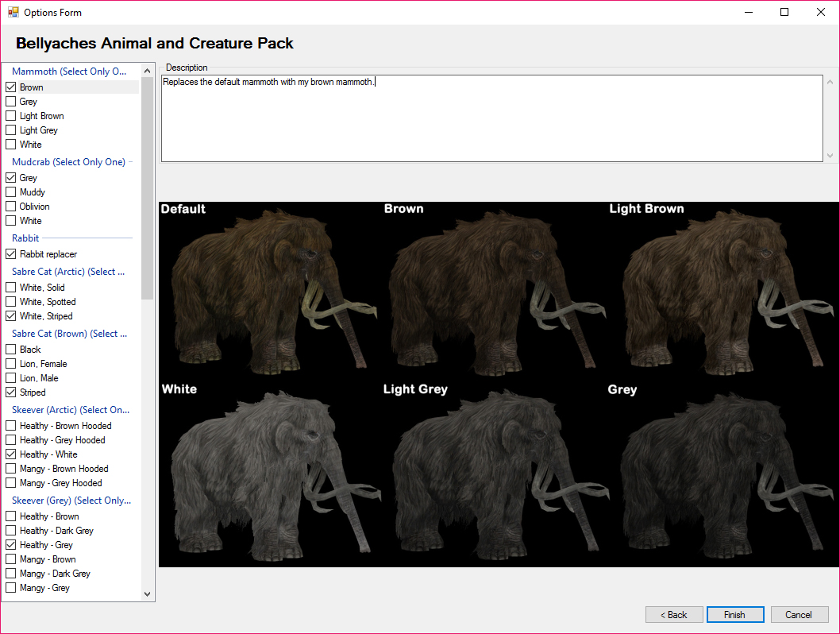Tick Mangy - Brown Hooded skeever
The image size is (840, 634).
(x=10, y=469)
